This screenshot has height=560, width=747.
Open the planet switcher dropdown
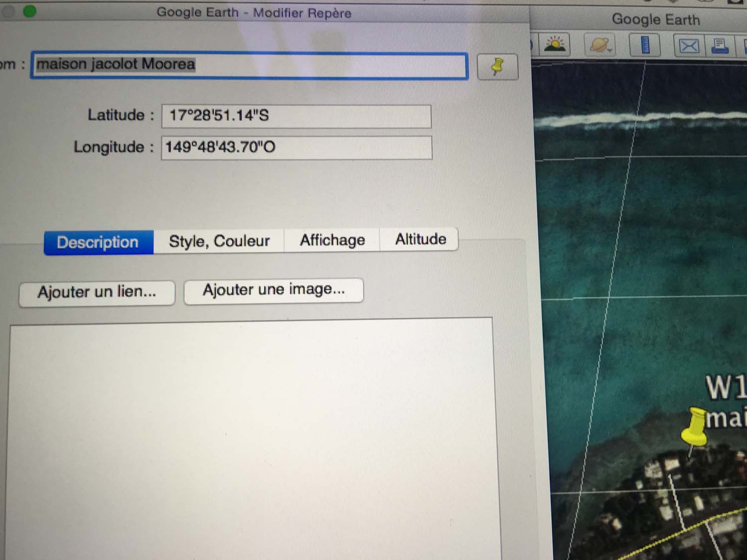601,46
